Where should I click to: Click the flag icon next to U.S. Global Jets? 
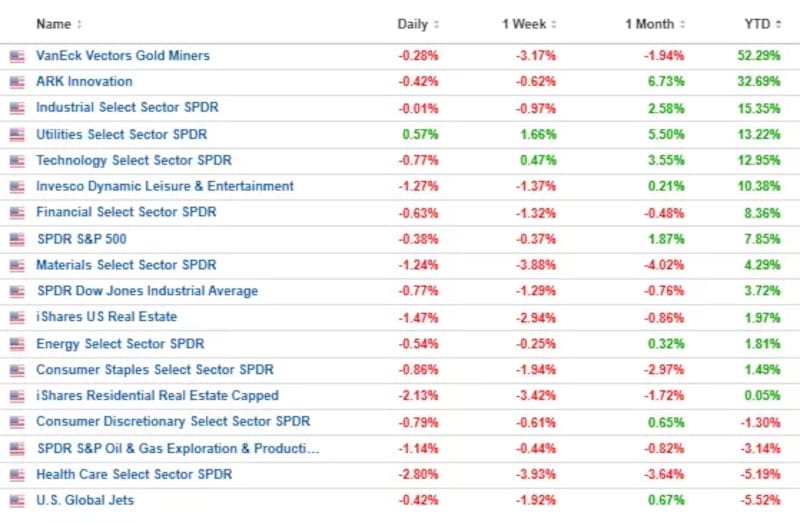(x=17, y=500)
